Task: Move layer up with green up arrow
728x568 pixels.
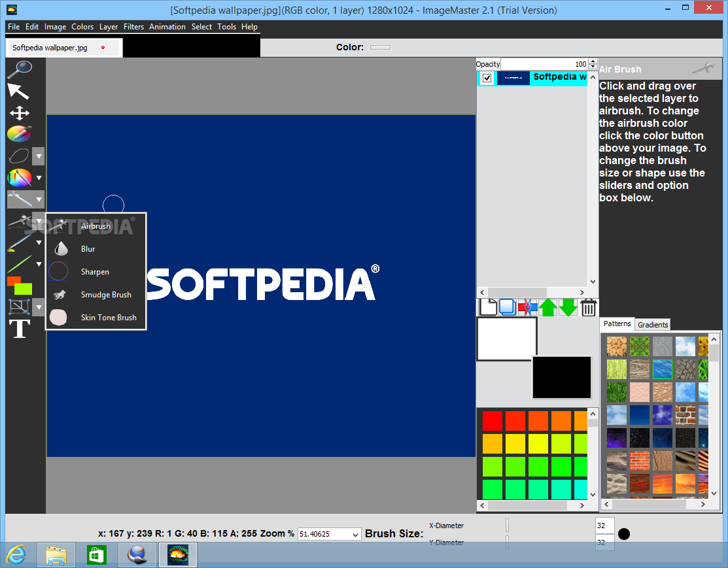Action: [x=548, y=308]
